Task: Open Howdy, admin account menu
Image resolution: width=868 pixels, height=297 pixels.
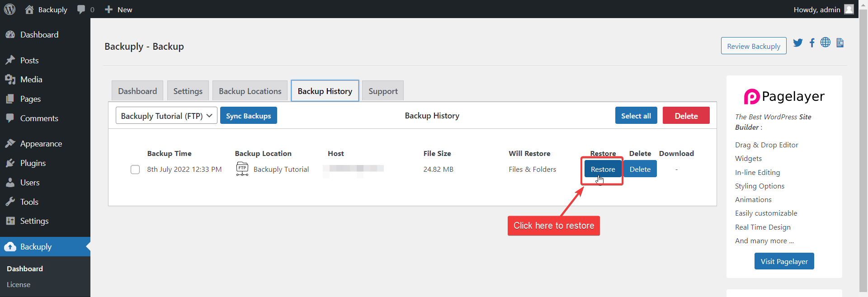Action: [x=823, y=9]
